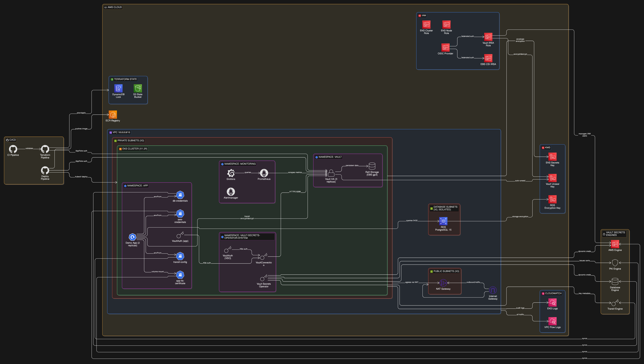Select the VPC Flow Logs icon
The height and width of the screenshot is (364, 644).
[x=553, y=321]
